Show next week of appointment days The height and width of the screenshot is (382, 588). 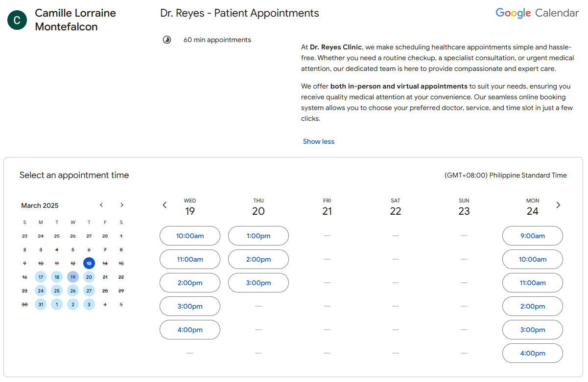[x=558, y=205]
